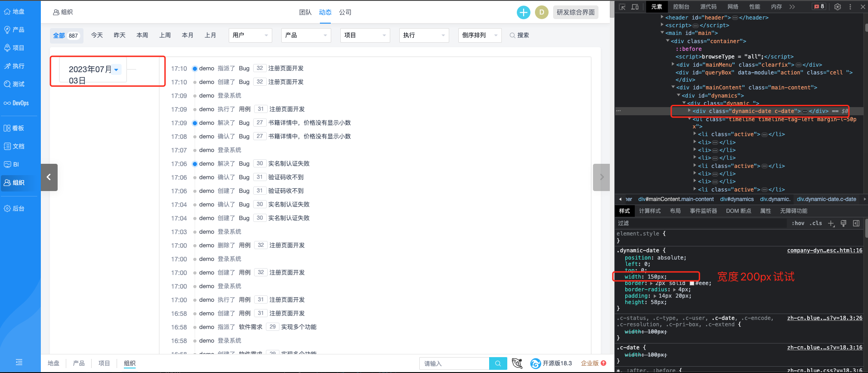The width and height of the screenshot is (868, 373).
Task: Click the element inspector picker icon
Action: tap(622, 7)
